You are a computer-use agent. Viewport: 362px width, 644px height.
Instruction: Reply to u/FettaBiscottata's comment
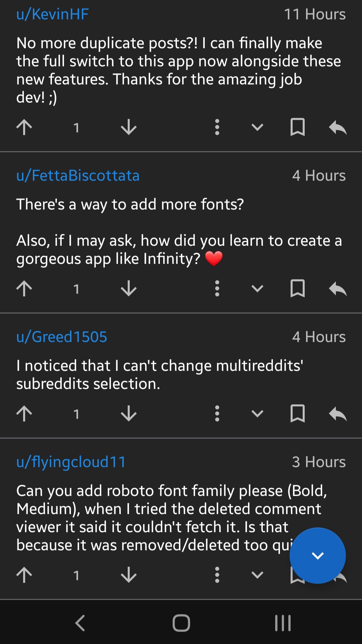338,289
